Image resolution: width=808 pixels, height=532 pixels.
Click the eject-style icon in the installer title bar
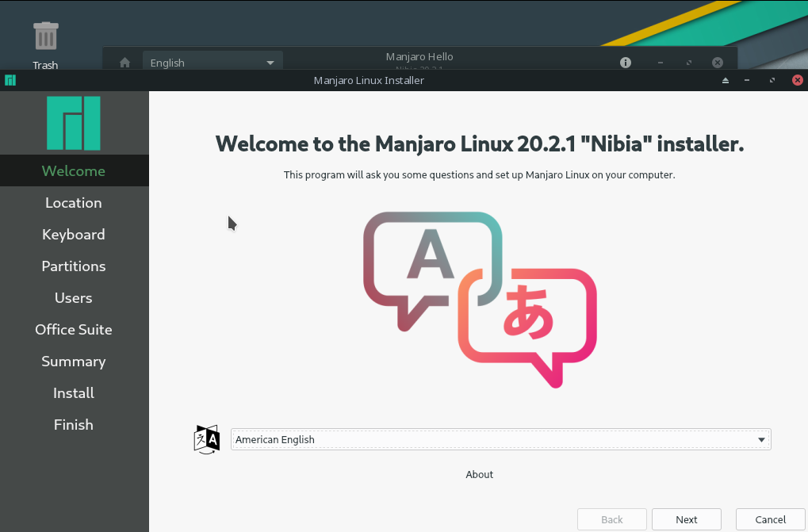725,79
